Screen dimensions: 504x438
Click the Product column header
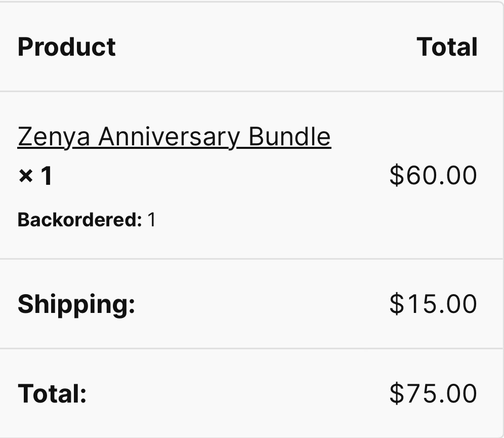[x=66, y=47]
